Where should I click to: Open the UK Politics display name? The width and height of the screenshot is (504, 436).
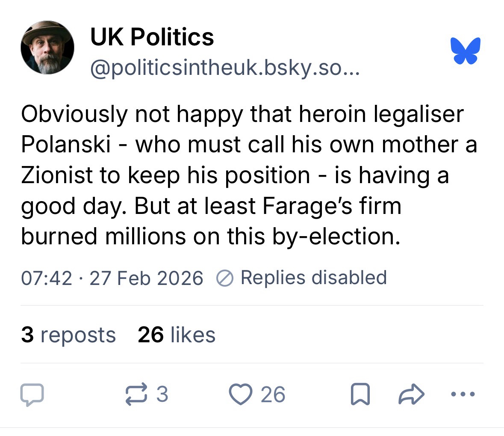[152, 37]
